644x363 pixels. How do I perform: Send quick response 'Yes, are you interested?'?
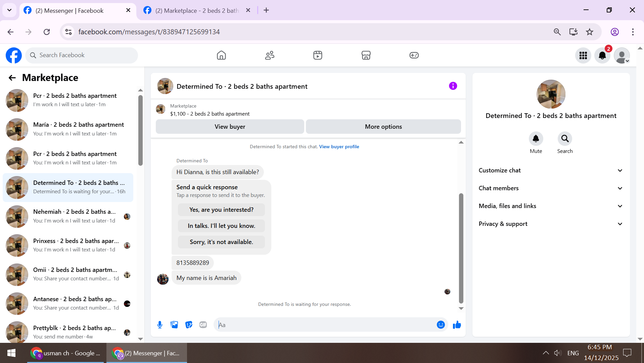pos(221,210)
